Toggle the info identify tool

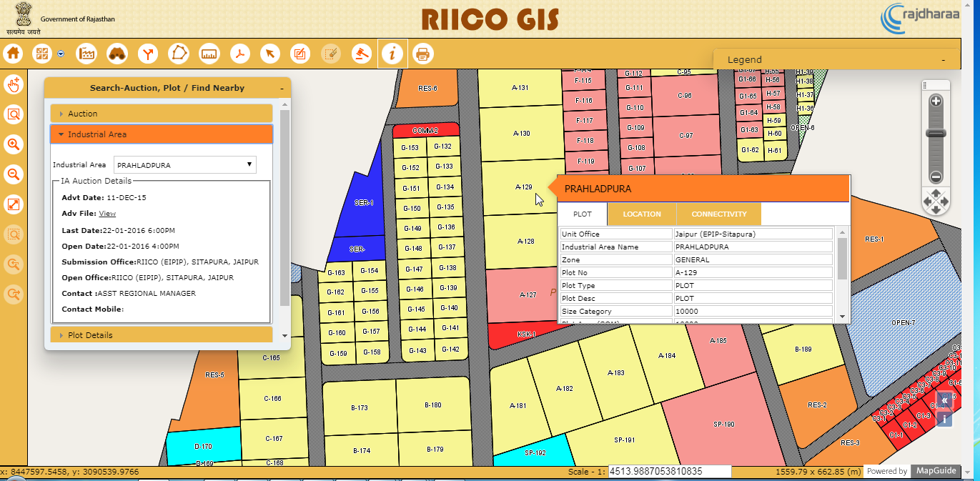click(392, 54)
